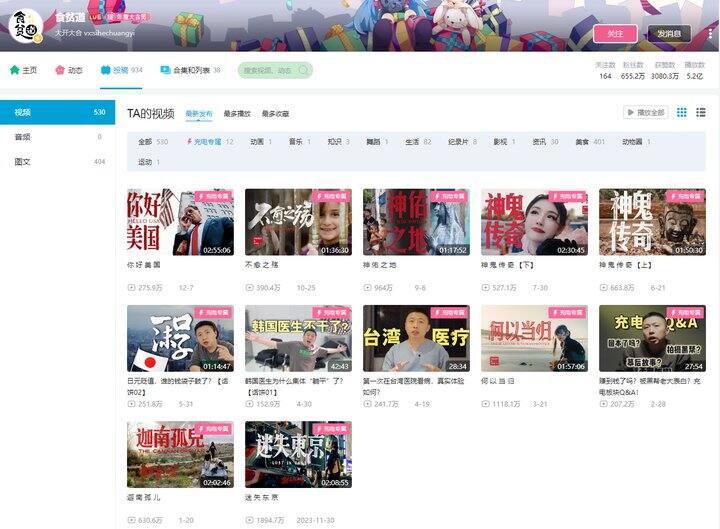Sort videos by 最多收藏
The width and height of the screenshot is (720, 529).
(275, 113)
